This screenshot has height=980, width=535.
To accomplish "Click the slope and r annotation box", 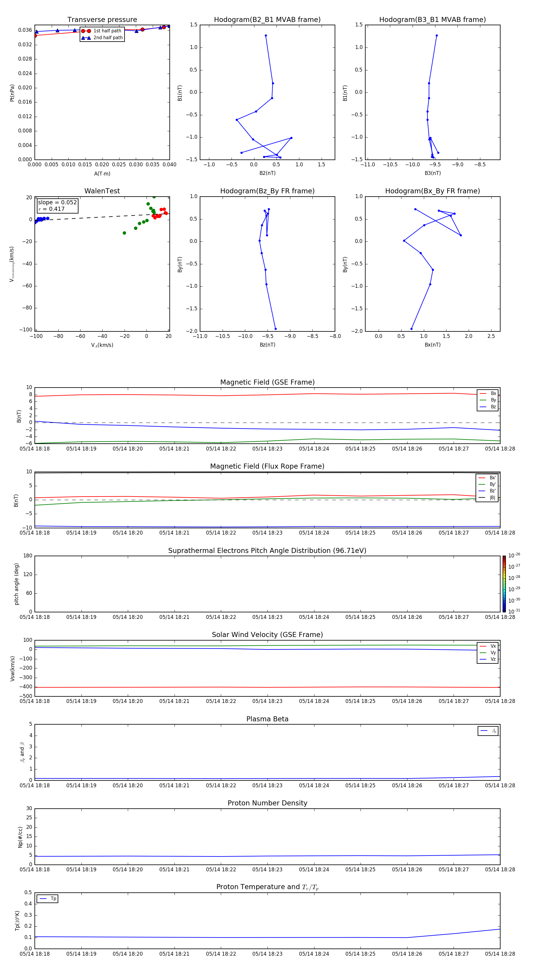I will pos(57,206).
